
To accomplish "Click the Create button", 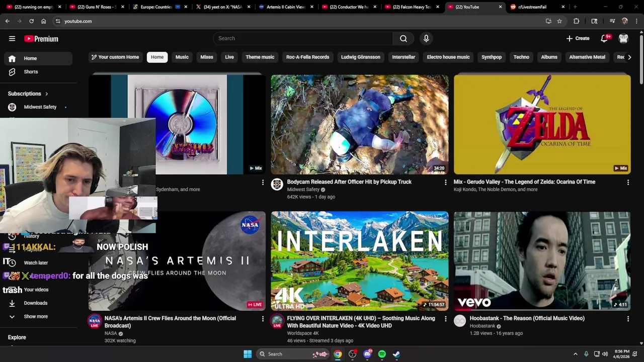I will [x=578, y=39].
